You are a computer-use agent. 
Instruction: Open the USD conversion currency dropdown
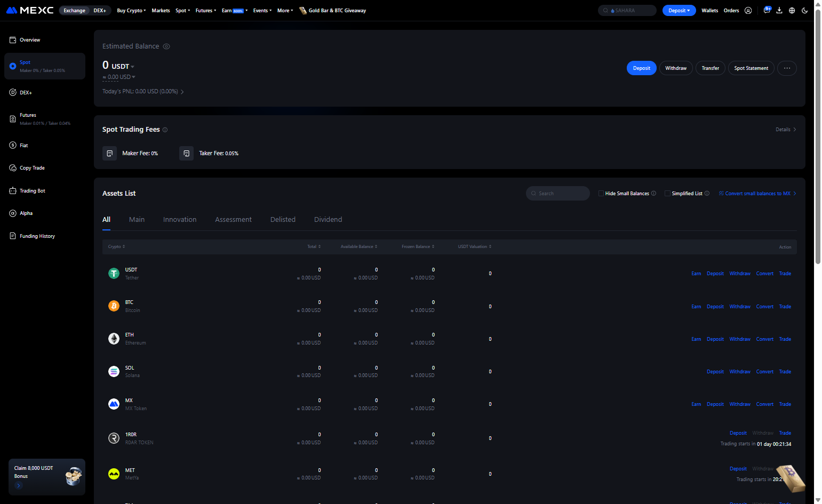(x=133, y=77)
